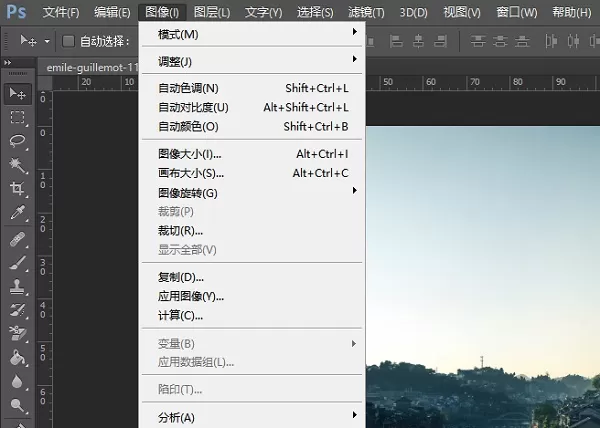Expand the 调整(J) submenu
The image size is (600, 428).
point(252,61)
